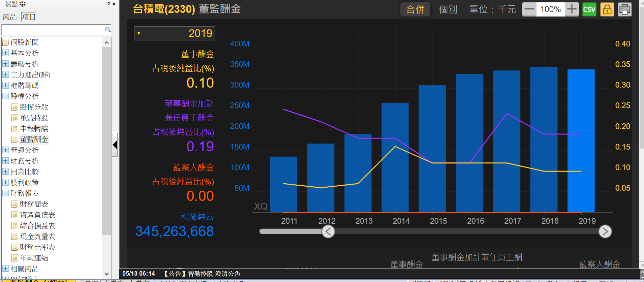
Task: Click the search magnifier icon
Action: (108, 30)
